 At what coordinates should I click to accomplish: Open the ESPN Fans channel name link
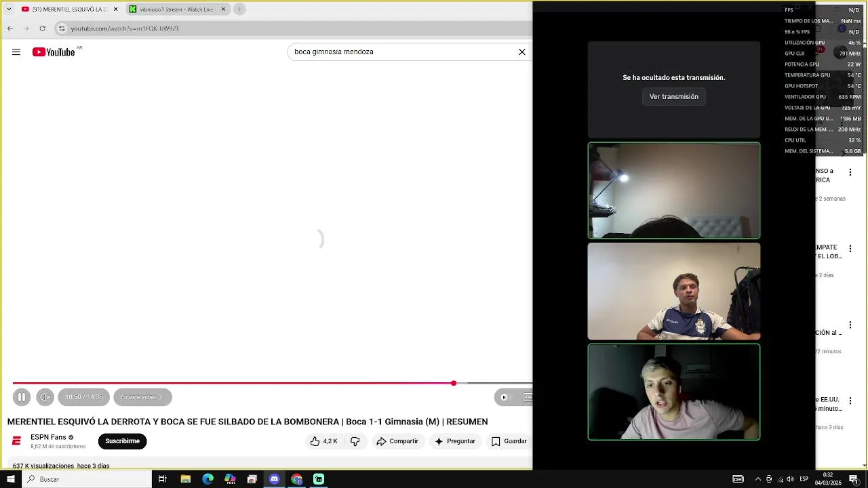(48, 437)
